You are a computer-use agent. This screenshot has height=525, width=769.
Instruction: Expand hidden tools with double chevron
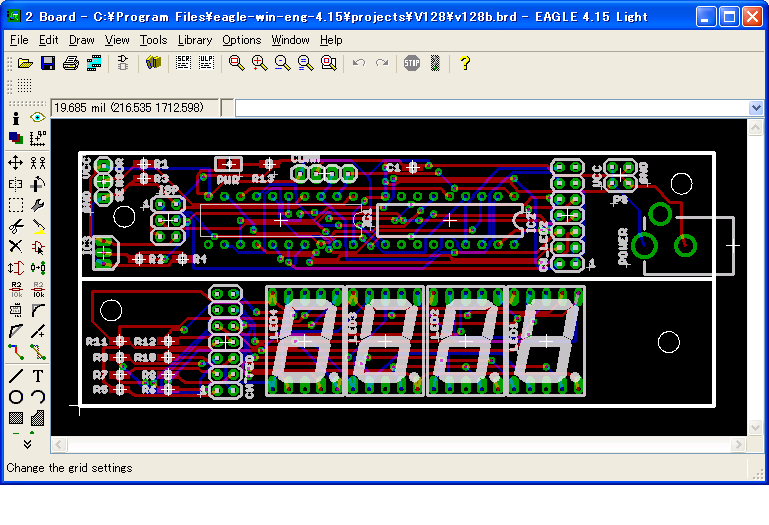click(27, 443)
